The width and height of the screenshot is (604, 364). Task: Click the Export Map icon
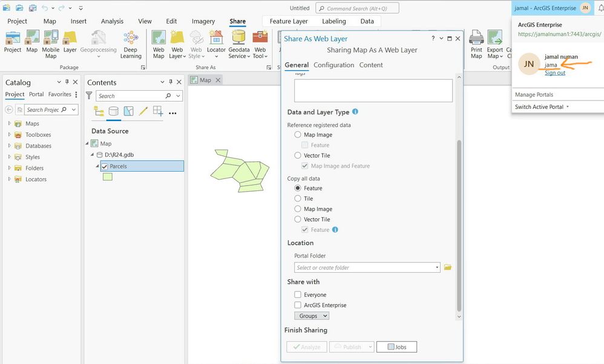pos(494,37)
